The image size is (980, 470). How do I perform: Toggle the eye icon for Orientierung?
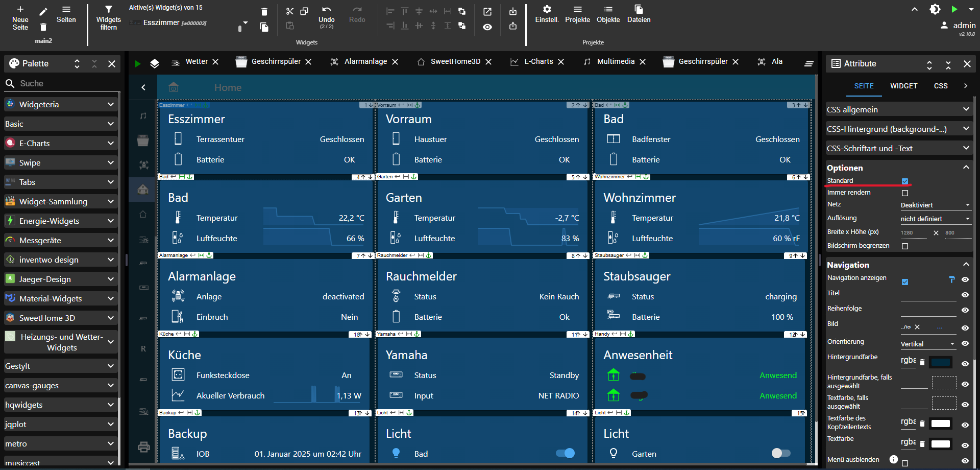click(x=965, y=343)
